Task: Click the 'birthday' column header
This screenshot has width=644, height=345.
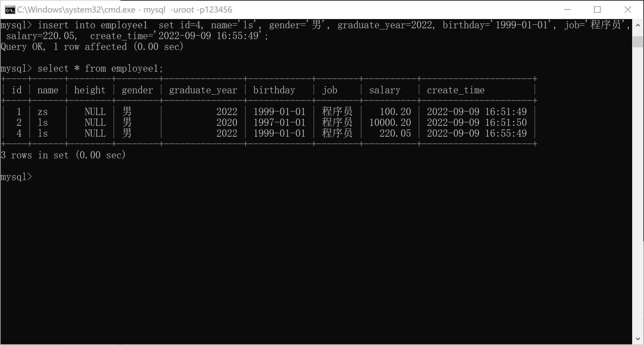Action: coord(274,90)
